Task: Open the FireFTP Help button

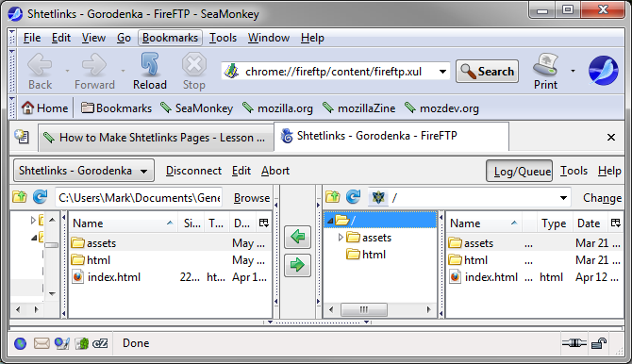Action: pyautogui.click(x=609, y=171)
